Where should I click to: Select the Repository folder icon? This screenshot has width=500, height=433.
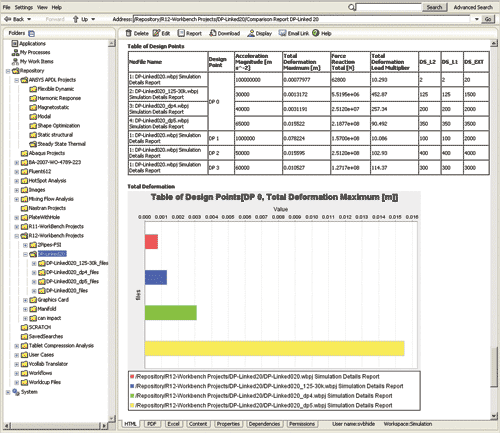pos(16,71)
